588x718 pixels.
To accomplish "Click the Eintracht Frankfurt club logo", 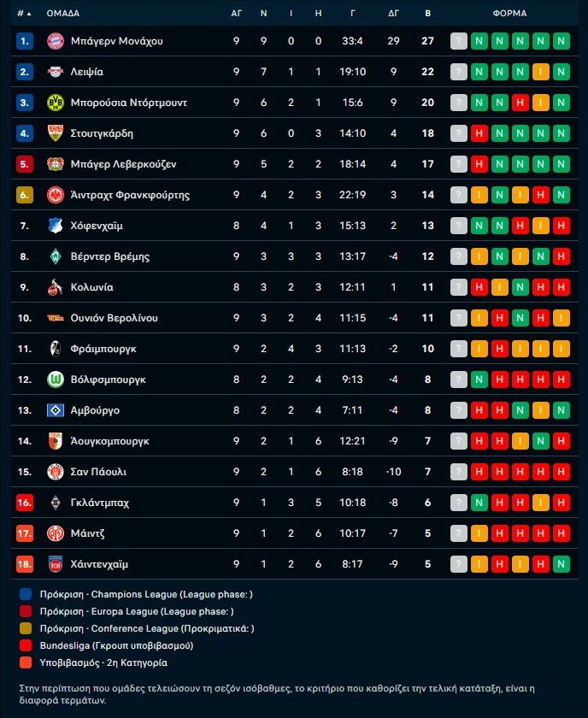I will pos(55,195).
